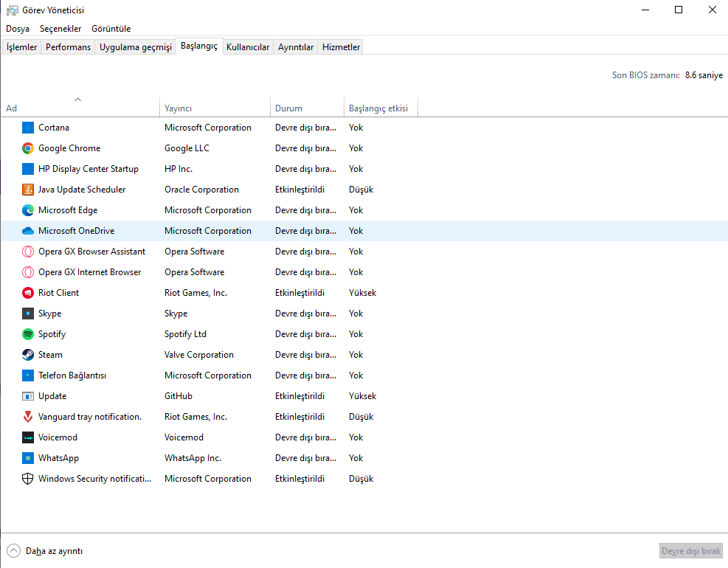Click the Riot Client icon
728x568 pixels.
28,293
